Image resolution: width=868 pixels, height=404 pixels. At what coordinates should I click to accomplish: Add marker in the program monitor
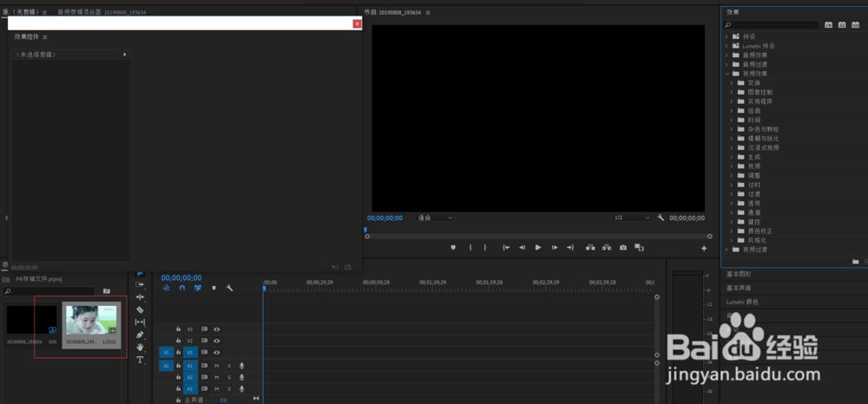[453, 248]
